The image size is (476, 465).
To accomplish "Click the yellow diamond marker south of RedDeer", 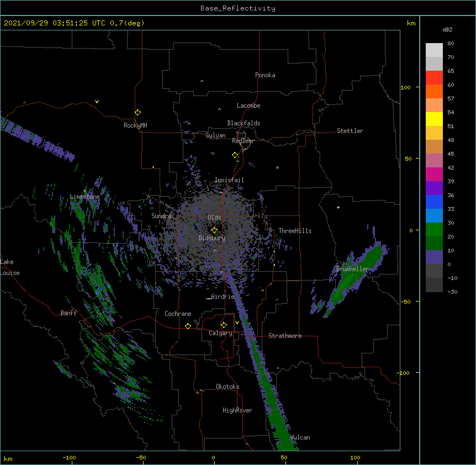I will coord(235,155).
